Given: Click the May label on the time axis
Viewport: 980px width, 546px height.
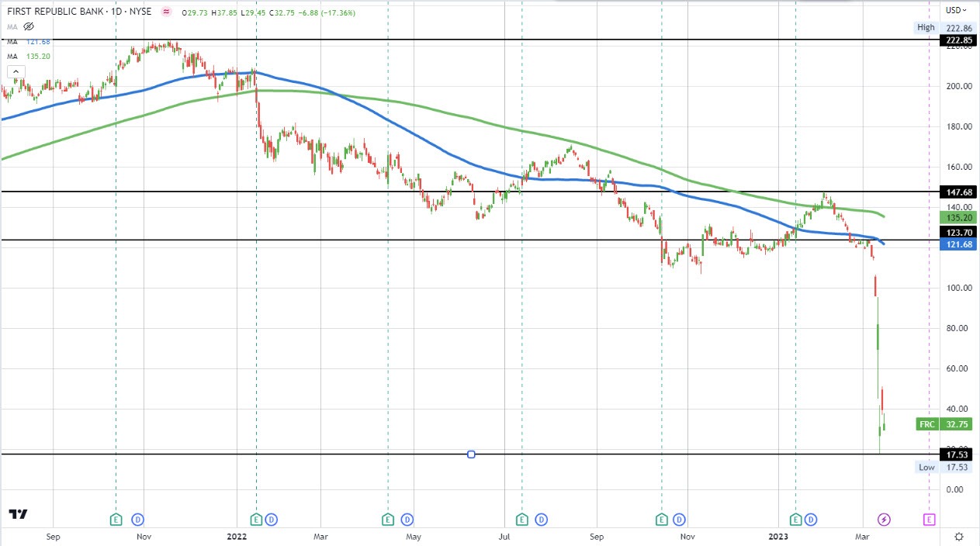Looking at the screenshot, I should point(413,536).
